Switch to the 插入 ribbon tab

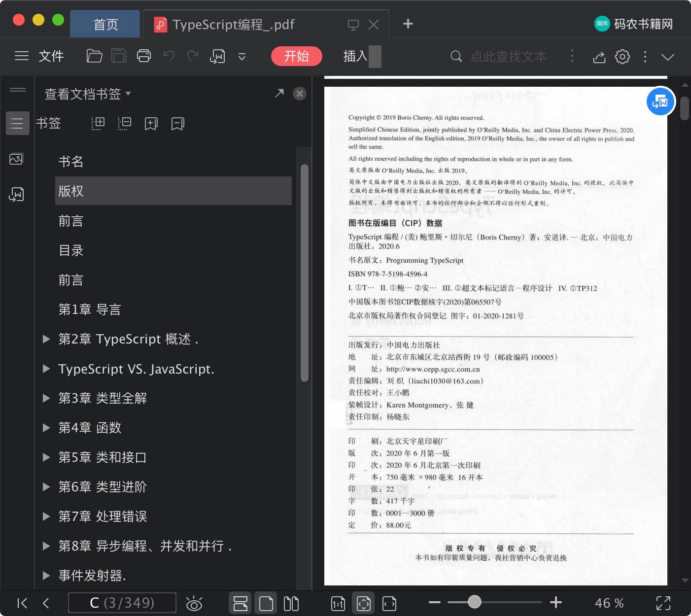pyautogui.click(x=355, y=56)
